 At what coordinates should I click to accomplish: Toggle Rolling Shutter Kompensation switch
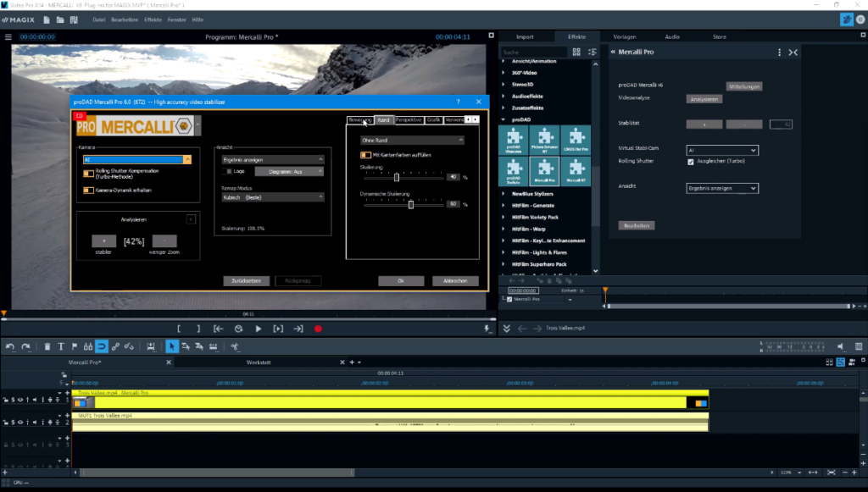pos(88,174)
